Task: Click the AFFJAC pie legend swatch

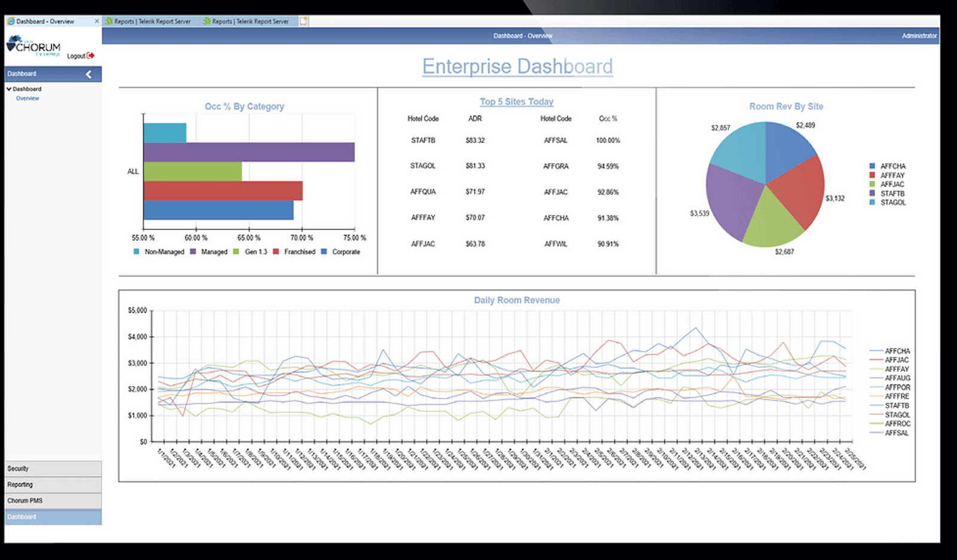Action: pos(872,184)
